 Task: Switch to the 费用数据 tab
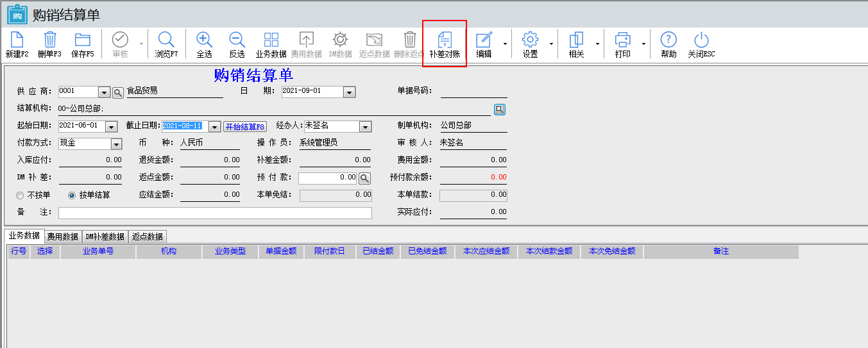[63, 236]
